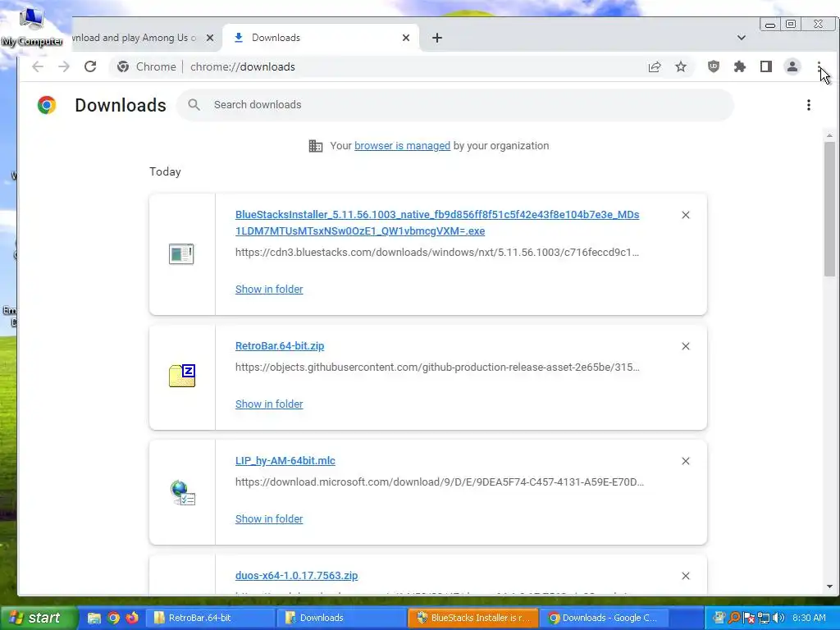
Task: Open the Downloads page more actions menu
Action: pos(808,105)
